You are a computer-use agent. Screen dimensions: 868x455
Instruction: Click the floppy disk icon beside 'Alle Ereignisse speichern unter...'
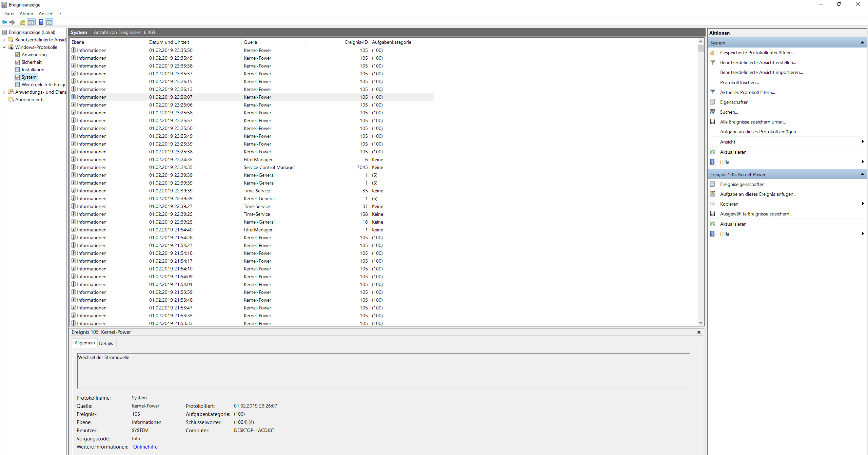(712, 122)
